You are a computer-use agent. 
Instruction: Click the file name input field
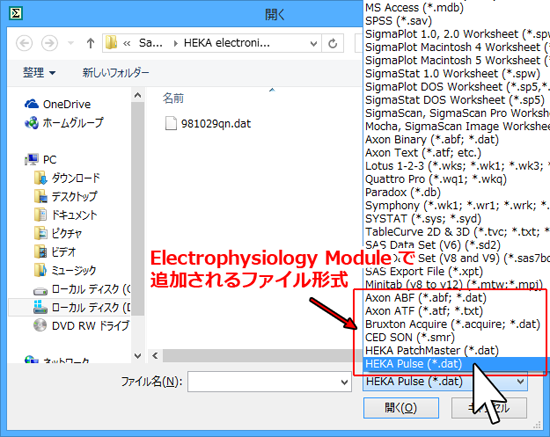click(x=264, y=382)
